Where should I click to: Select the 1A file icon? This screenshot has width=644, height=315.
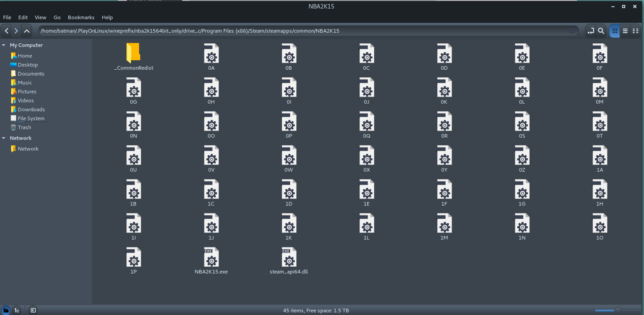(599, 155)
